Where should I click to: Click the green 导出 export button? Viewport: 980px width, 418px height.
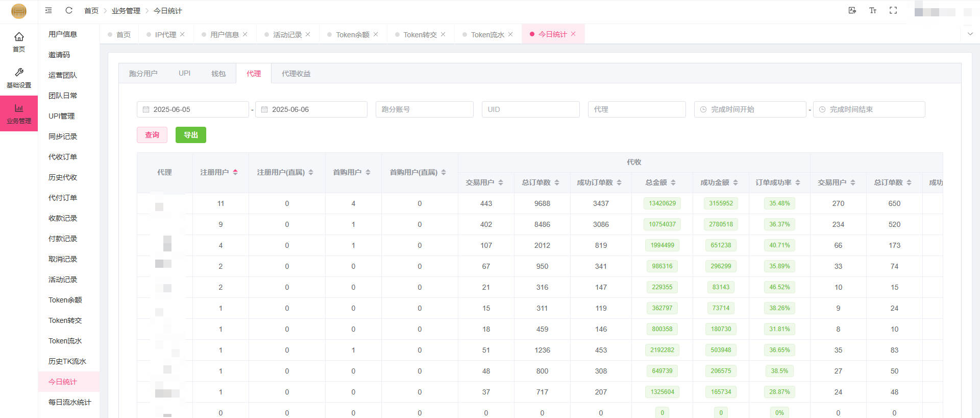coord(191,135)
